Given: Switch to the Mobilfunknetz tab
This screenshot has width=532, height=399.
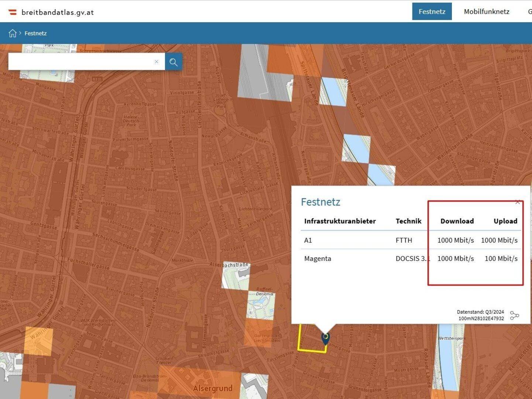Looking at the screenshot, I should point(487,11).
